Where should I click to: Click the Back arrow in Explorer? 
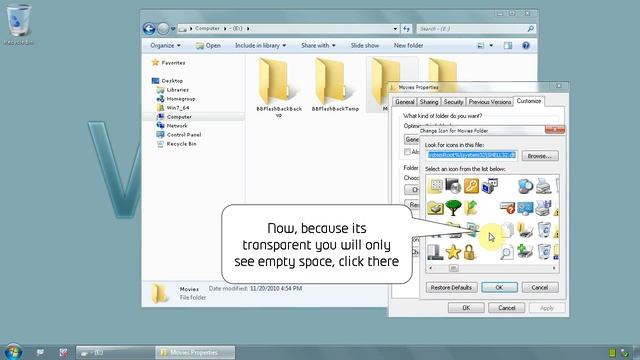(149, 29)
